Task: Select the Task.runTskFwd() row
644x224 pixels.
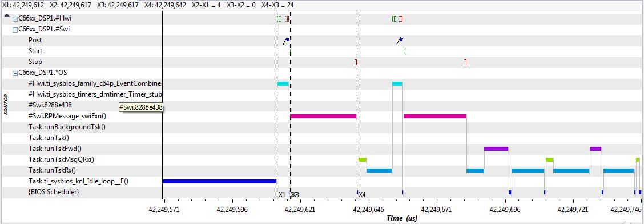Action: (55, 149)
